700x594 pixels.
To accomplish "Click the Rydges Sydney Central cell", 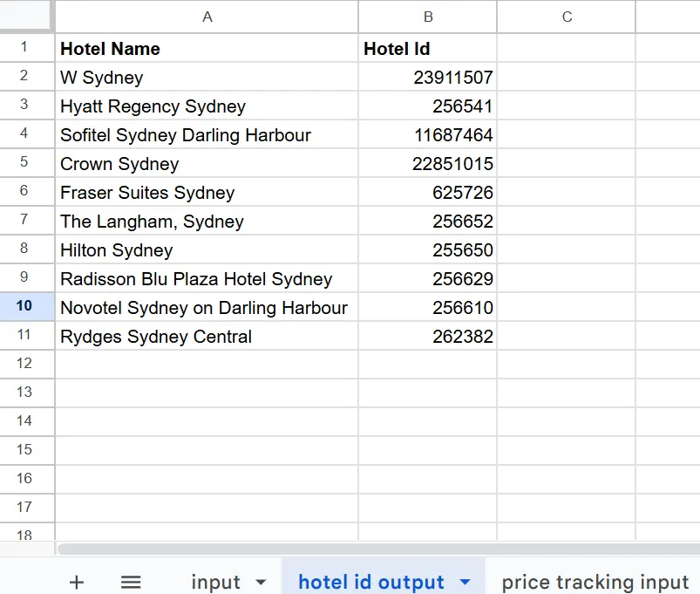I will [x=207, y=337].
